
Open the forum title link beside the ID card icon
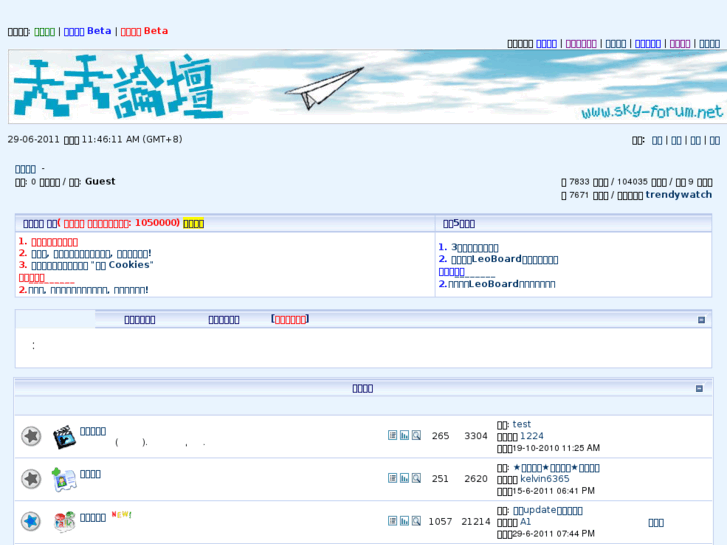point(90,474)
